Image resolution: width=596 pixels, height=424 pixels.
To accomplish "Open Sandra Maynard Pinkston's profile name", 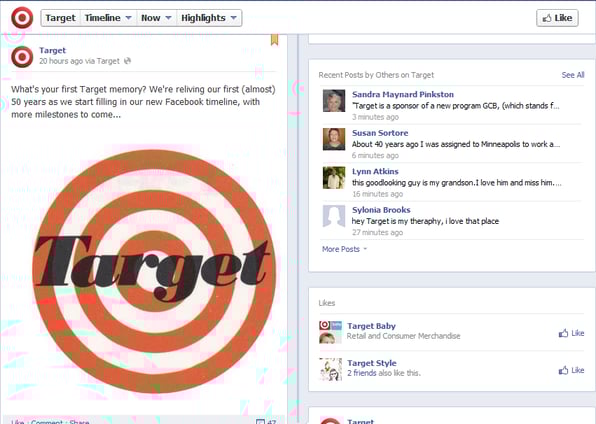I will click(403, 94).
